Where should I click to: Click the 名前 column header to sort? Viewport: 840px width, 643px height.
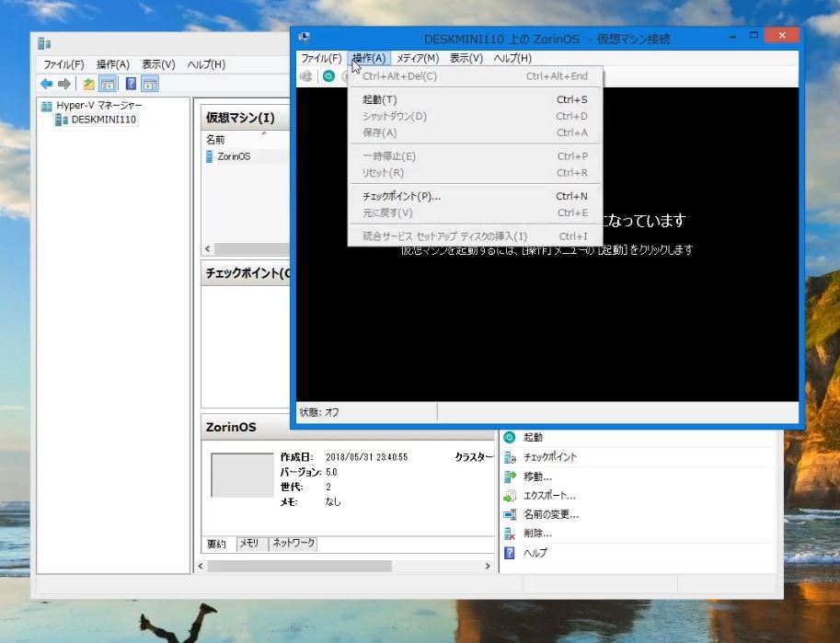tap(215, 140)
